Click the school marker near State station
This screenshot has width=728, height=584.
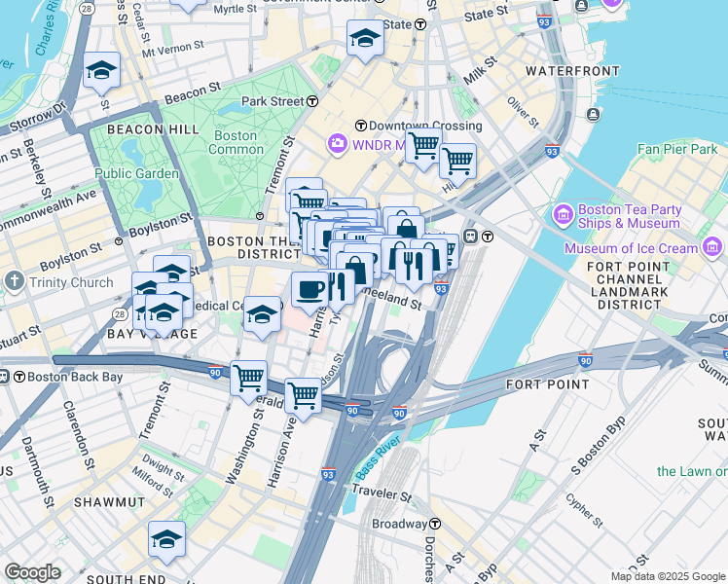[365, 41]
